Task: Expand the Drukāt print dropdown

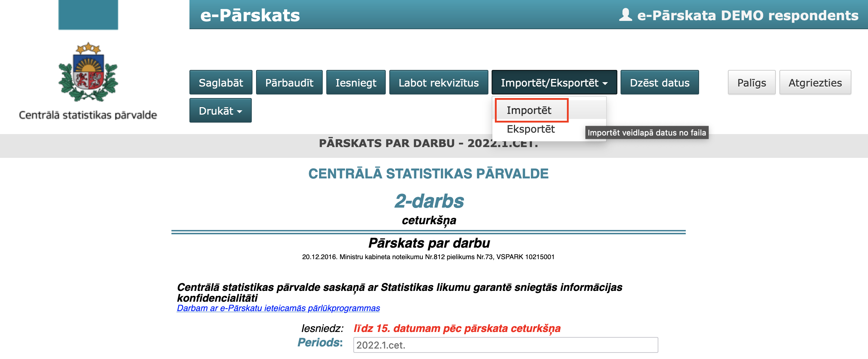Action: pos(220,111)
